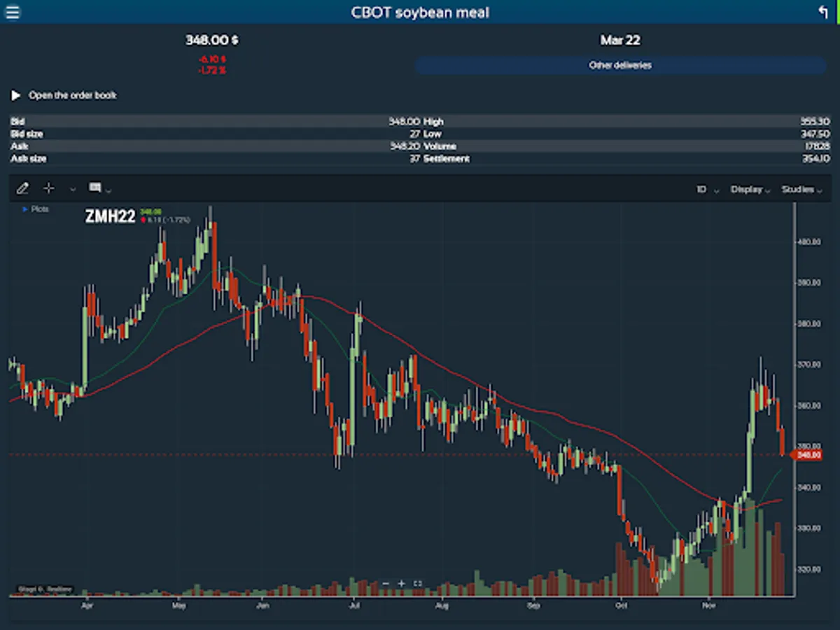840x630 pixels.
Task: Expand Open the order book
Action: 64,95
